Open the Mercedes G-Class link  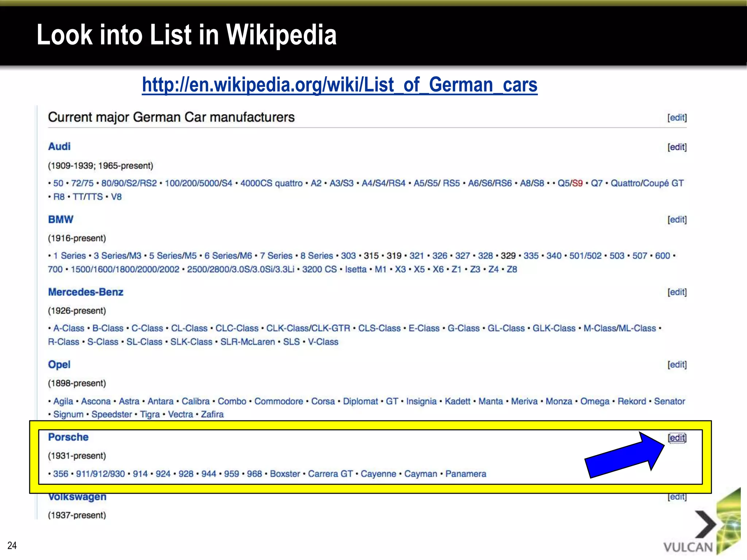[x=464, y=328]
